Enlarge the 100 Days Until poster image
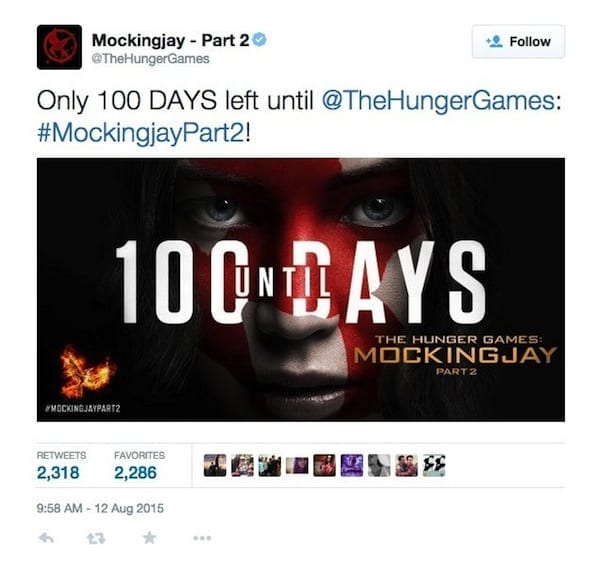 click(301, 290)
